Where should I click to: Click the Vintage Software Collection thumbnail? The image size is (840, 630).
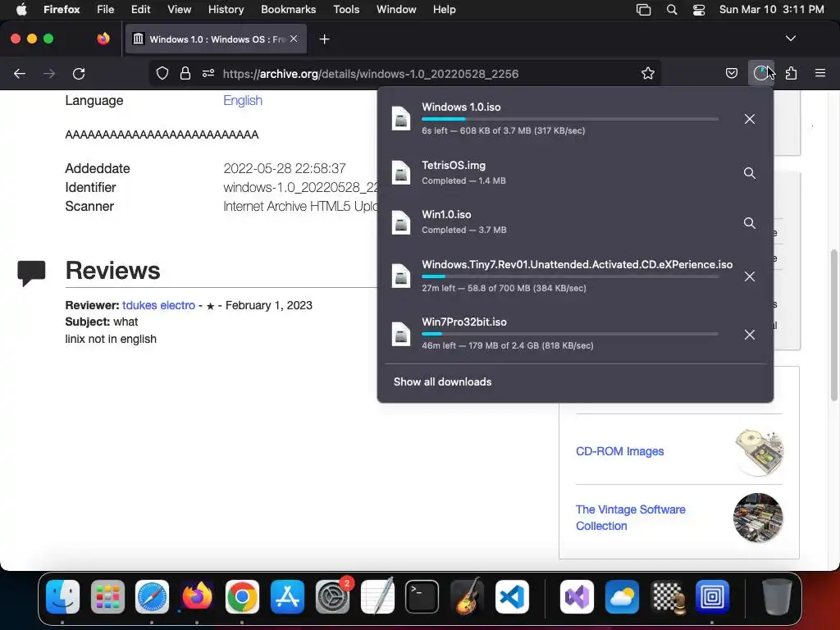[758, 518]
